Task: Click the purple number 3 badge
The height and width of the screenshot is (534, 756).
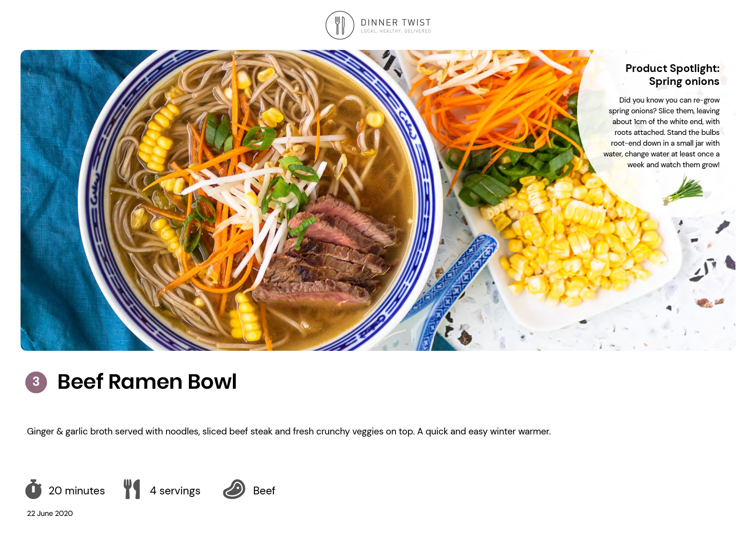Action: [36, 382]
